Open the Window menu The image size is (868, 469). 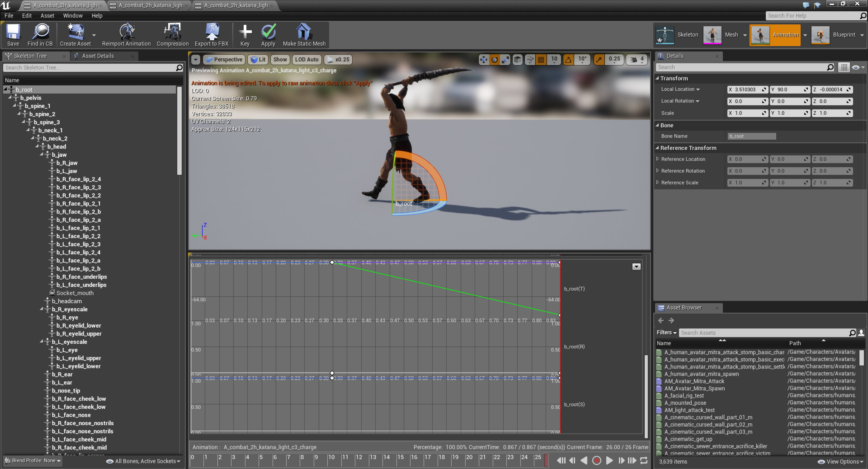click(x=72, y=16)
